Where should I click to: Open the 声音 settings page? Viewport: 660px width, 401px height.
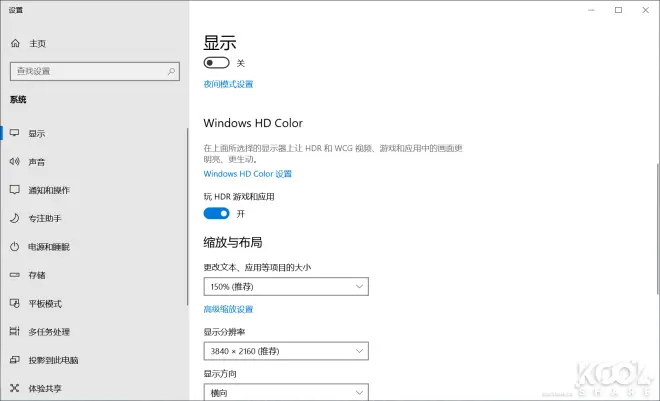pos(37,162)
